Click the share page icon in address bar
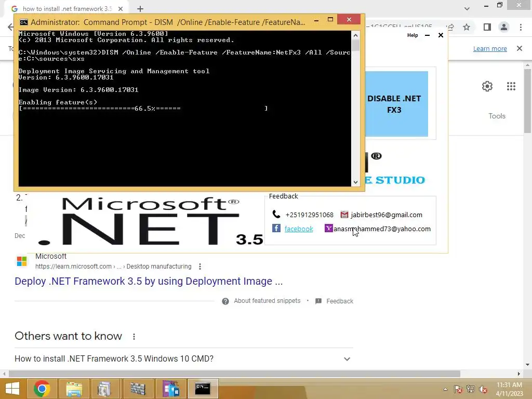The width and height of the screenshot is (532, 399). pos(450,27)
